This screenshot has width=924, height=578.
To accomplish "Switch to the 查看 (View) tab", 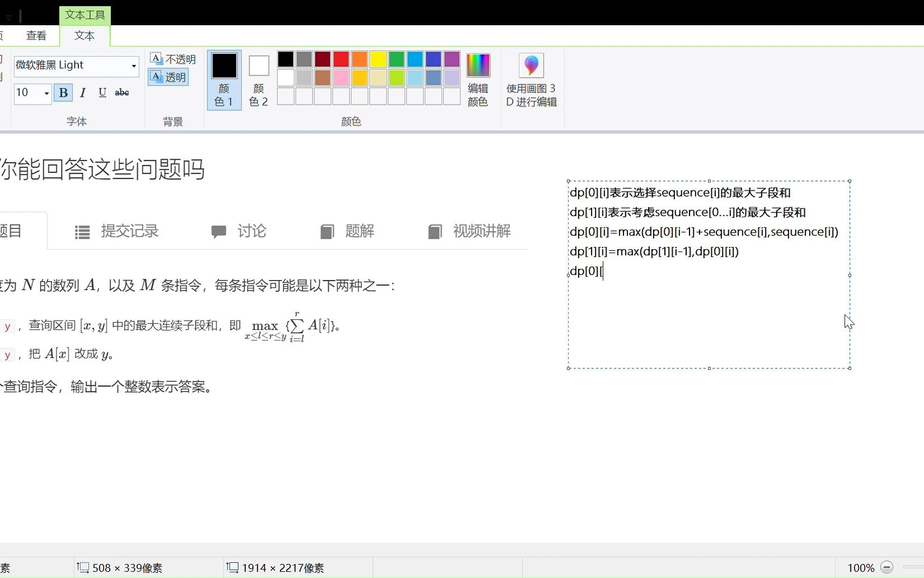I will point(36,35).
